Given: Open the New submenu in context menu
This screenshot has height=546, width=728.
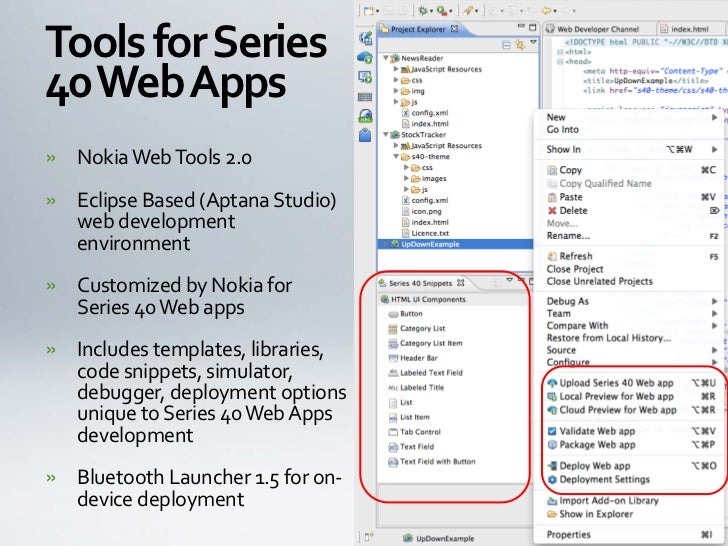Looking at the screenshot, I should pos(629,117).
